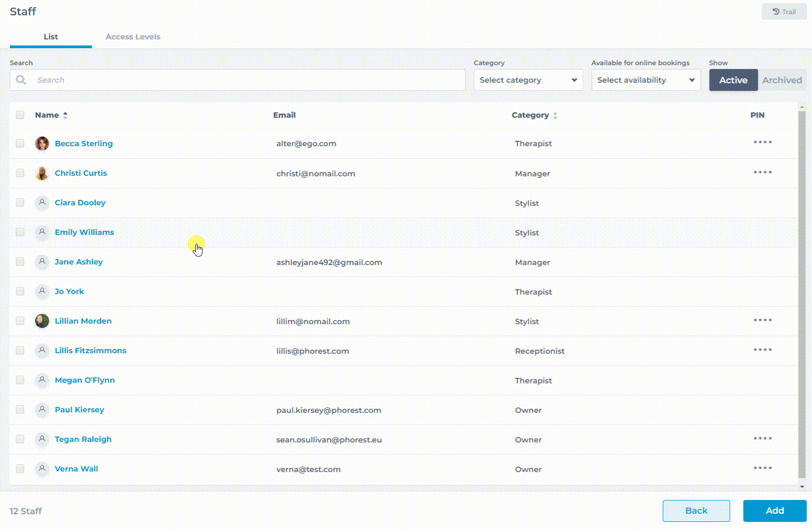Click email christi@nomail.com

pos(316,174)
